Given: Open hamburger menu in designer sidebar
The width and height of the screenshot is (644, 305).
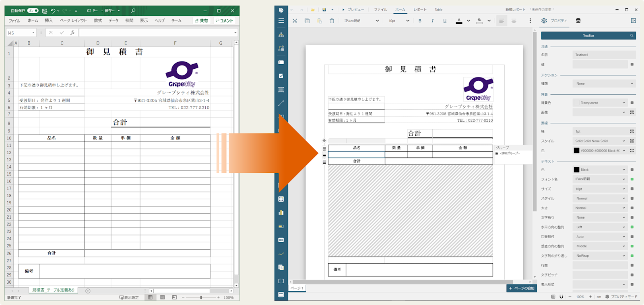Looking at the screenshot, I should click(281, 20).
